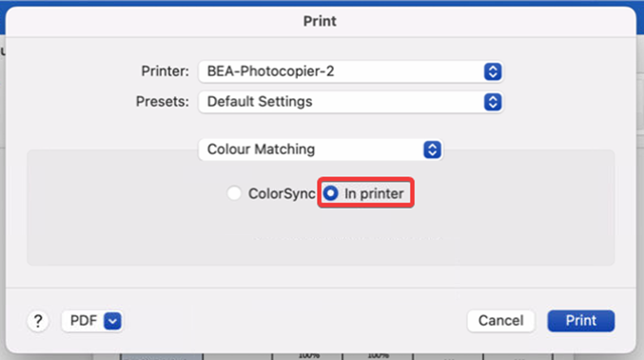Open print dialog help with question mark

(38, 321)
